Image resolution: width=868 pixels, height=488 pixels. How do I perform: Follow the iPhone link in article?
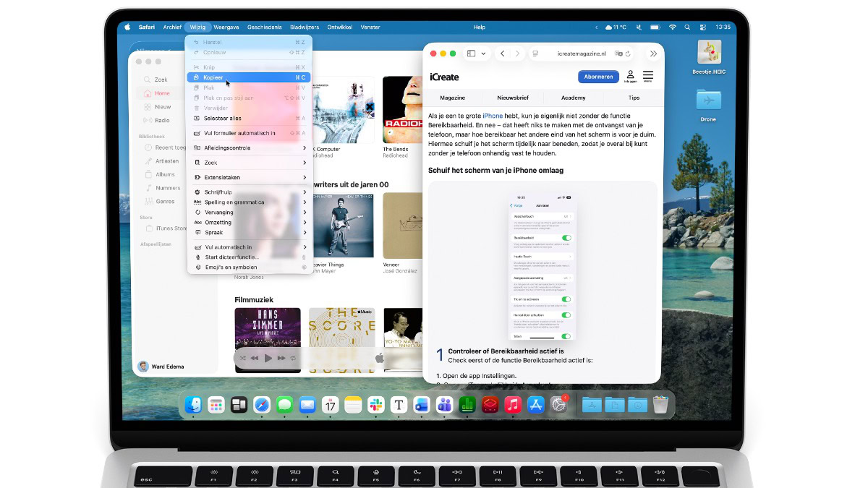point(493,116)
